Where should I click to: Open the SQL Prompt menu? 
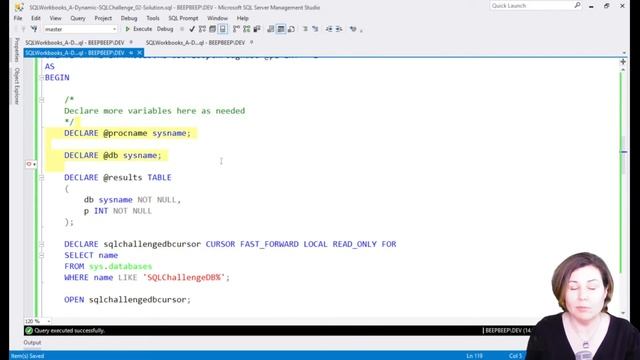tap(183, 18)
